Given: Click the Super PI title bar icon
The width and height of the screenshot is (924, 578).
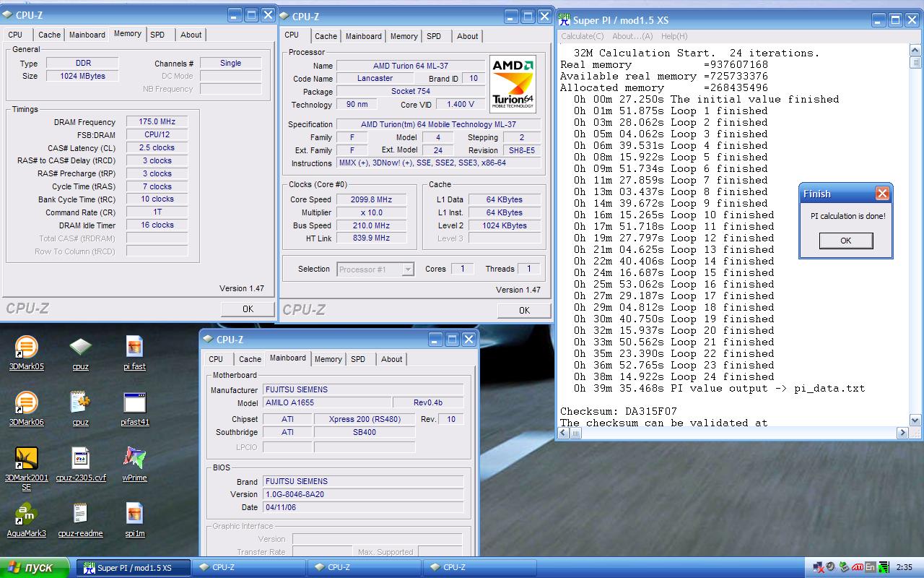Looking at the screenshot, I should [x=564, y=20].
